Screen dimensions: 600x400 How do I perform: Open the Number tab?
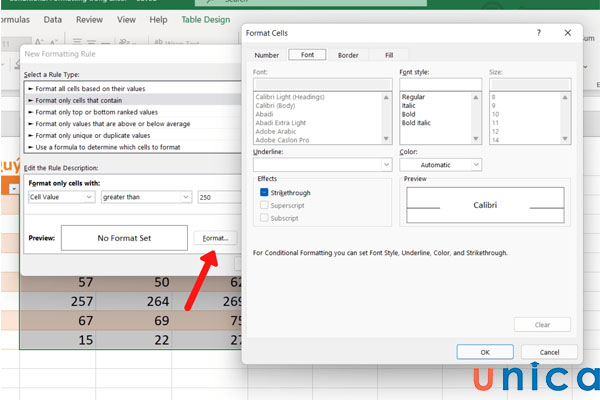[266, 55]
